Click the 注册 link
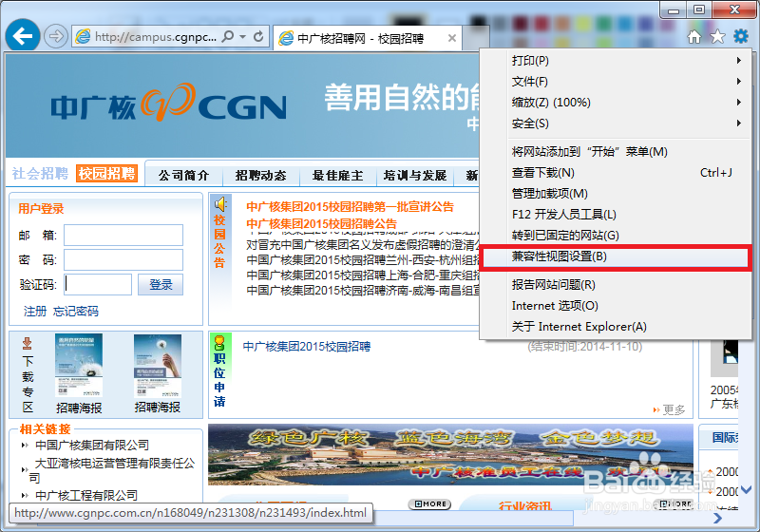Viewport: 760px width, 532px height. pos(35,311)
